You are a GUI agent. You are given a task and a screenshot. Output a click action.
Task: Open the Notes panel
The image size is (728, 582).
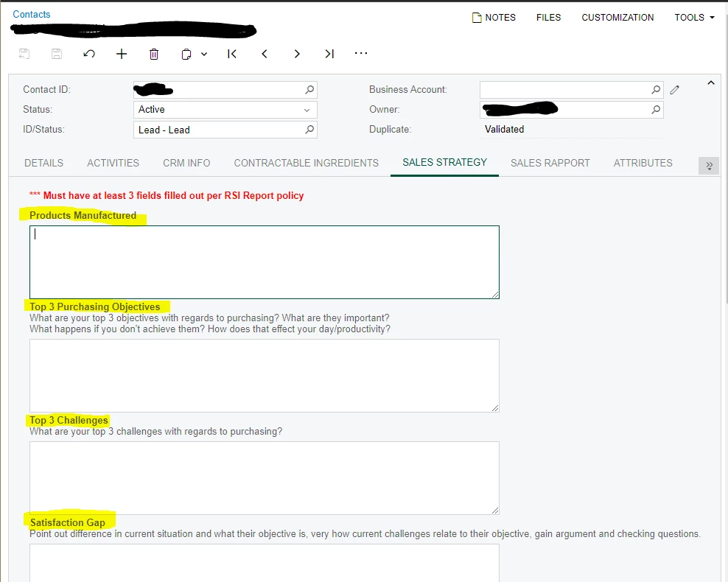point(494,18)
